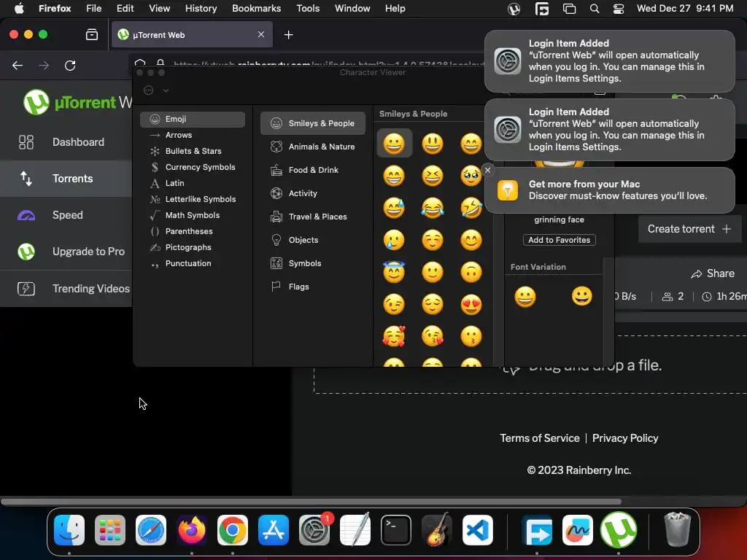The height and width of the screenshot is (560, 747).
Task: Open Animals & Nature emoji subcategory
Action: click(x=312, y=147)
